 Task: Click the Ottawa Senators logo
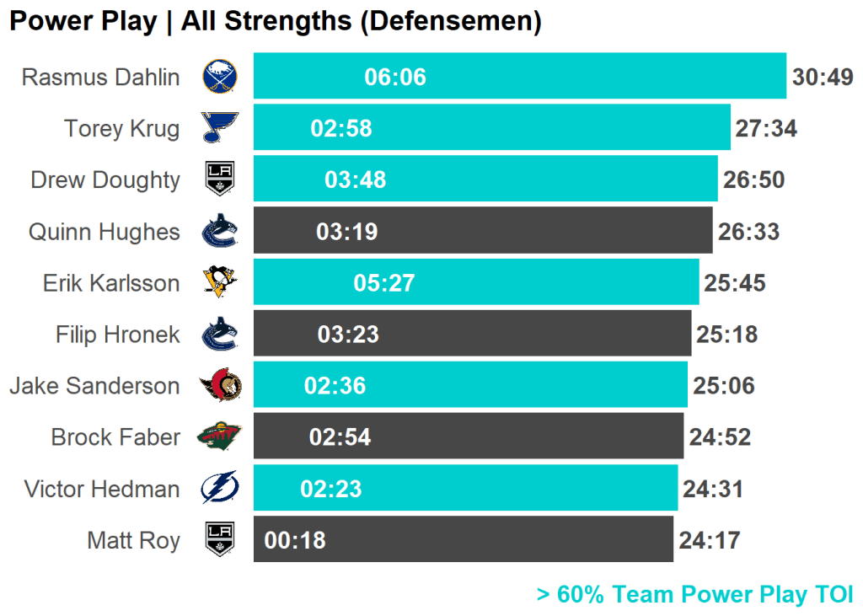[220, 386]
